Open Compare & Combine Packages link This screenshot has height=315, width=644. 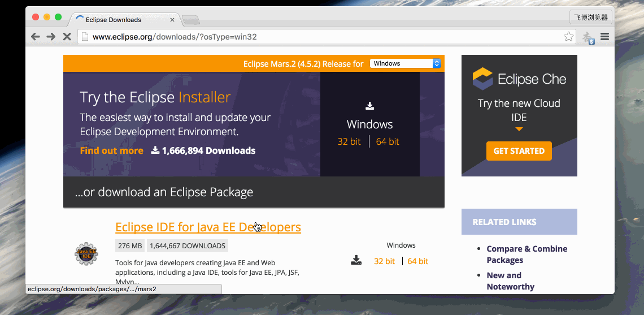pyautogui.click(x=527, y=254)
